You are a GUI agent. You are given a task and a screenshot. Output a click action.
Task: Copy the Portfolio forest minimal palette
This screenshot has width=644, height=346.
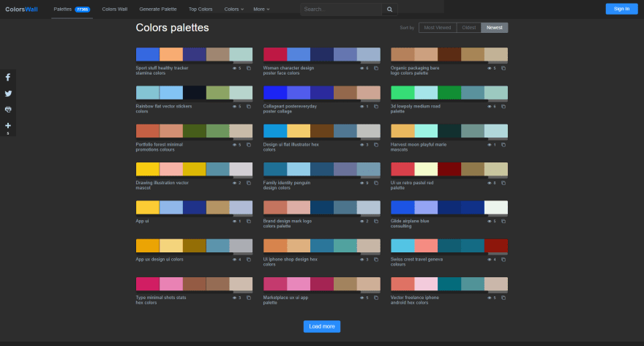pos(249,145)
